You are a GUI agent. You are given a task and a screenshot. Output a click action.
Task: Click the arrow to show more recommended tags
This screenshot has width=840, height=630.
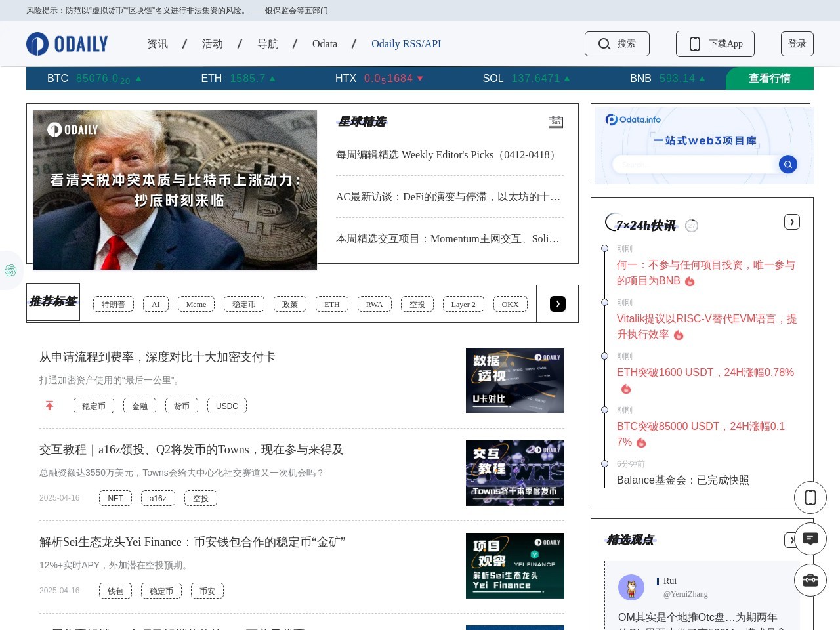click(x=557, y=304)
